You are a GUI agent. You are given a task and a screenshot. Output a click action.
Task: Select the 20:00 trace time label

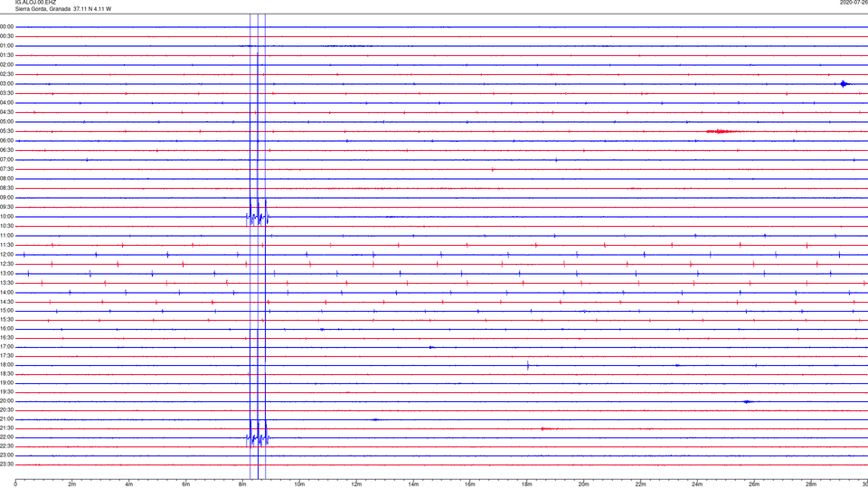(7, 401)
